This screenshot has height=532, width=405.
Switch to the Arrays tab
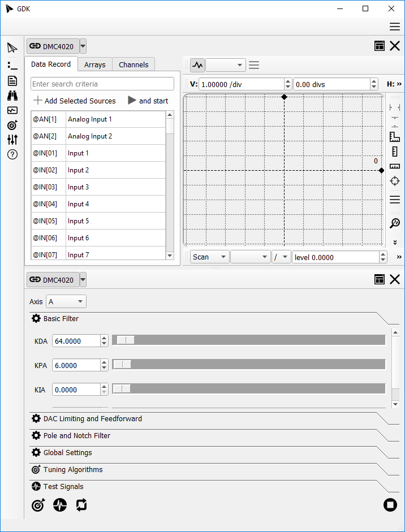[x=94, y=65]
